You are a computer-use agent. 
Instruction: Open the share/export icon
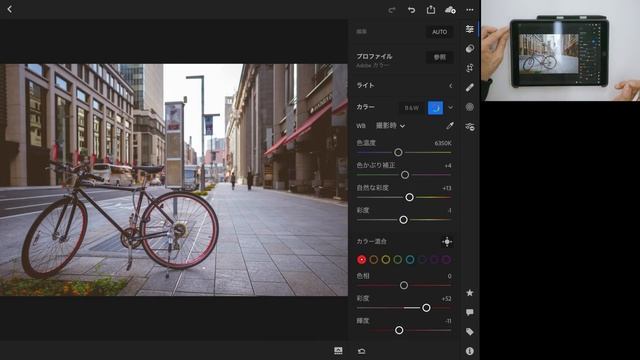click(x=431, y=9)
